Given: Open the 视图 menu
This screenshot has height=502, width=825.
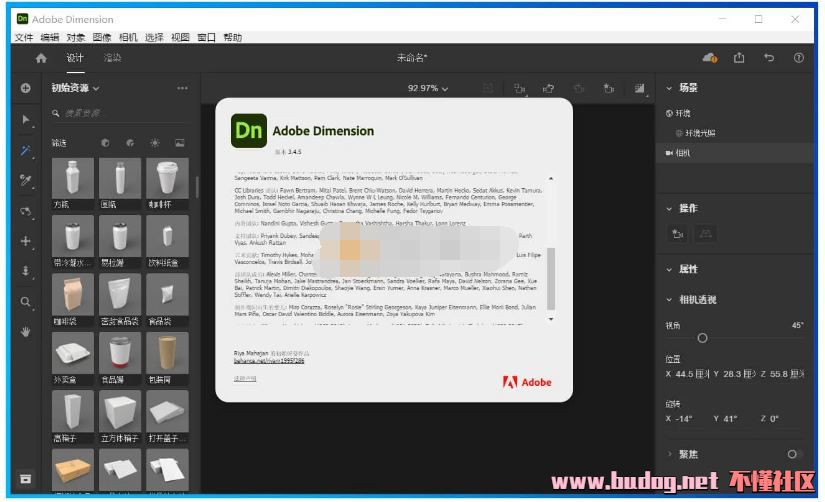Looking at the screenshot, I should pos(180,37).
